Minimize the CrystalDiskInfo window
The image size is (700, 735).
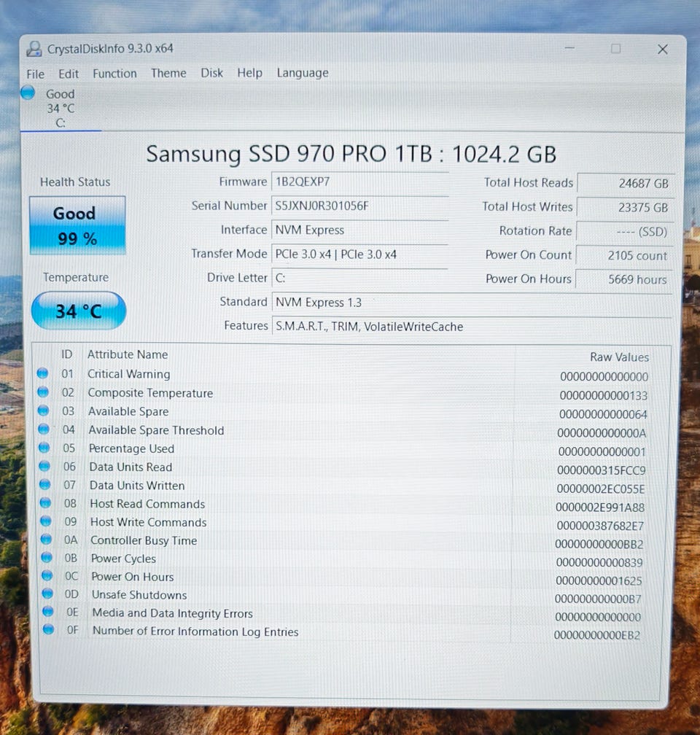569,48
